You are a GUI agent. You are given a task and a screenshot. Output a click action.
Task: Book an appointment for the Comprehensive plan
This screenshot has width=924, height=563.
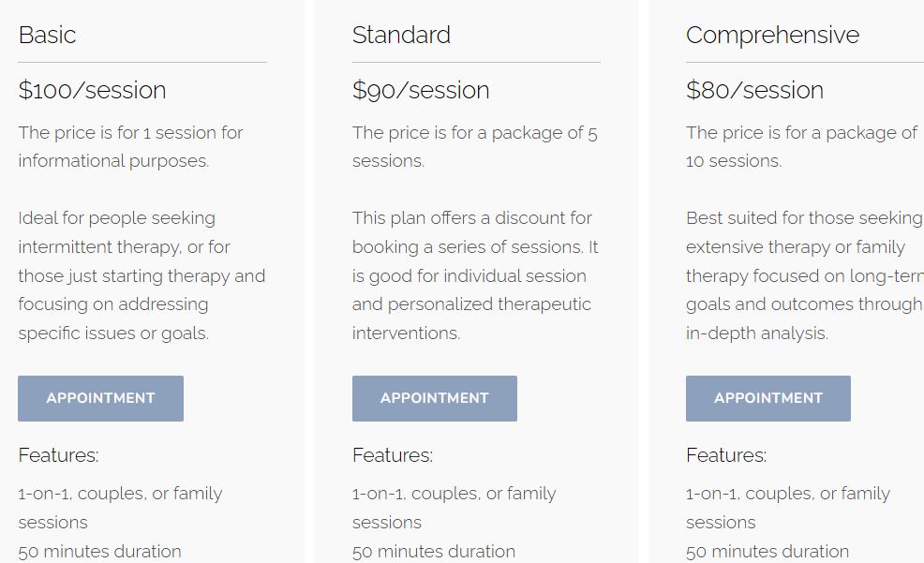click(768, 398)
